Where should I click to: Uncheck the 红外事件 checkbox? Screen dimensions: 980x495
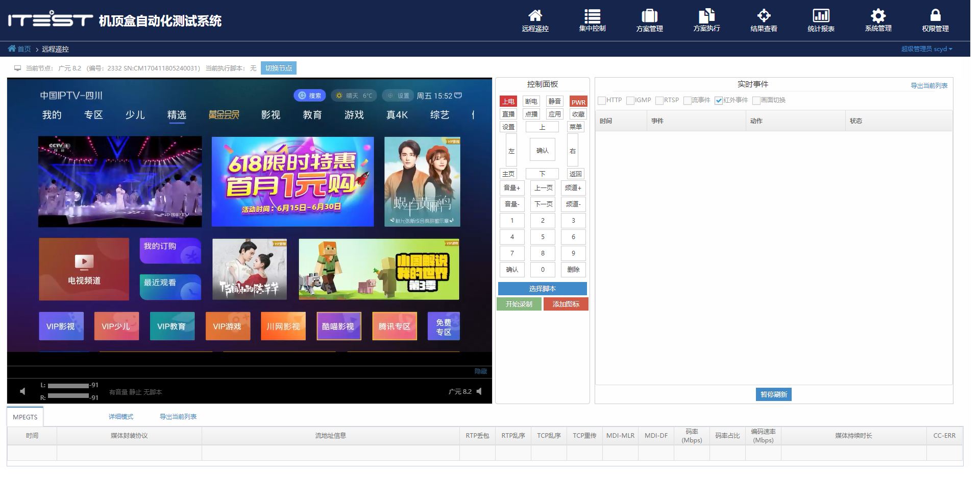click(719, 101)
